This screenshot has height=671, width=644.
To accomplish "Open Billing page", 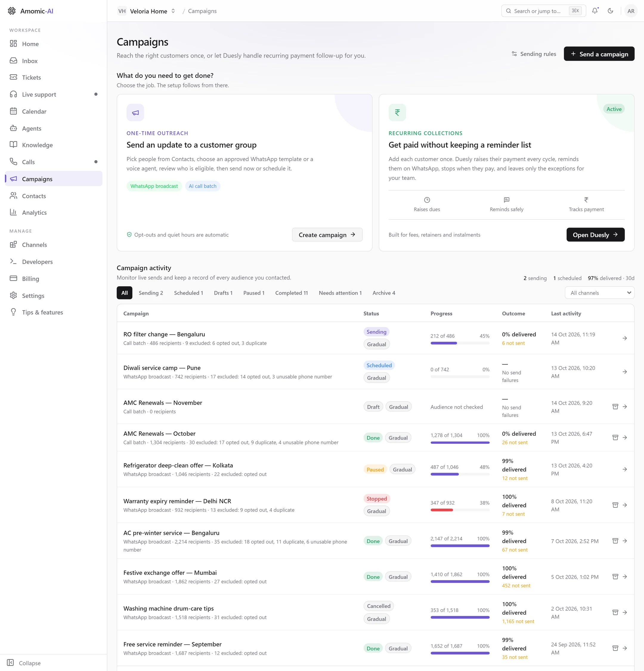I will point(53,278).
